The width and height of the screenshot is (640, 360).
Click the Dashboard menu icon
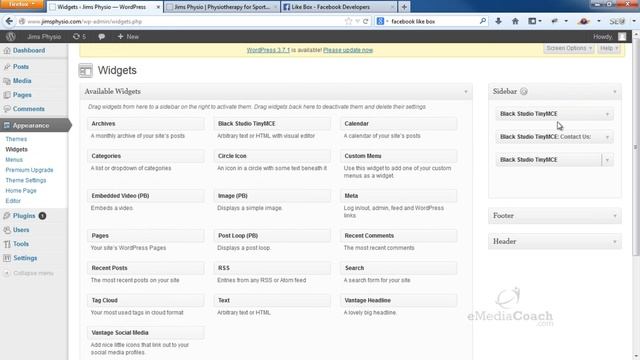coord(7,51)
